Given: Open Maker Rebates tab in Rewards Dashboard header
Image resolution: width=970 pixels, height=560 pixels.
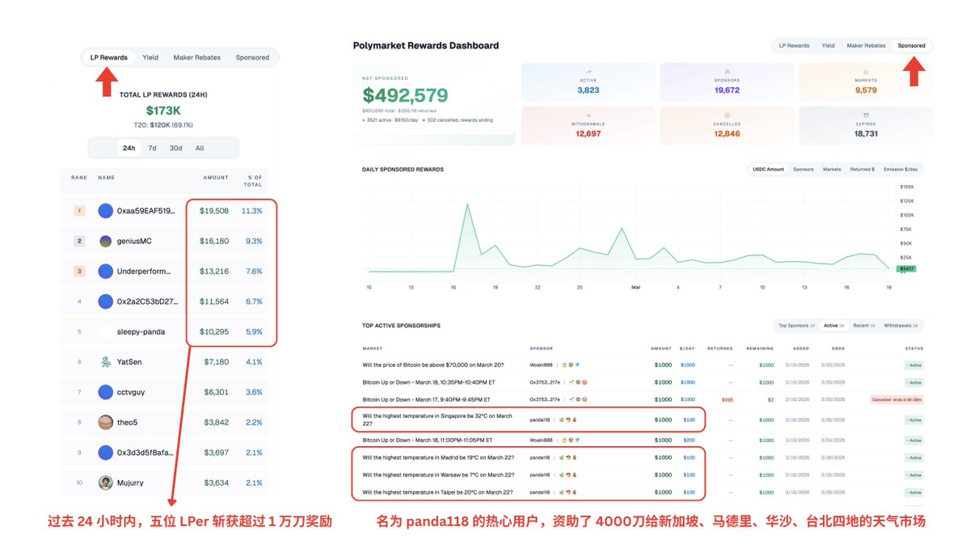Looking at the screenshot, I should tap(866, 45).
